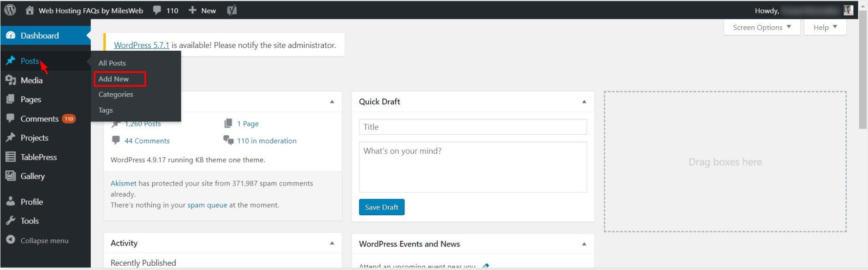This screenshot has width=868, height=270.
Task: Click the Comments bubble icon in sidebar
Action: pyautogui.click(x=11, y=118)
